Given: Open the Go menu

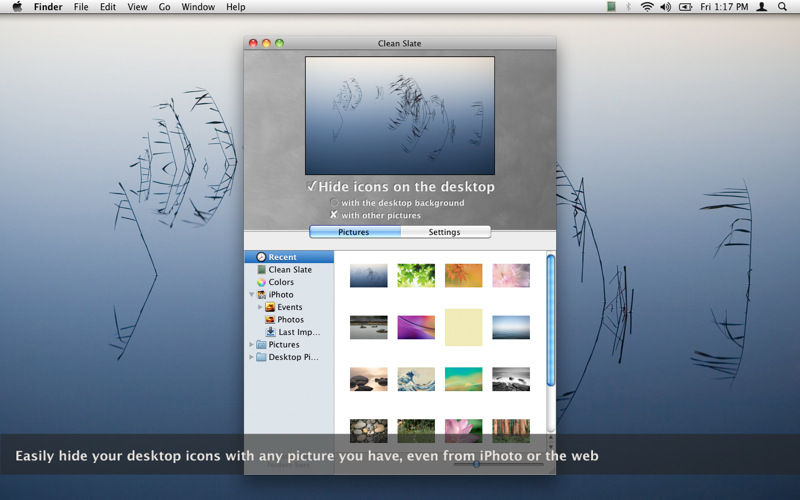Looking at the screenshot, I should [x=164, y=7].
